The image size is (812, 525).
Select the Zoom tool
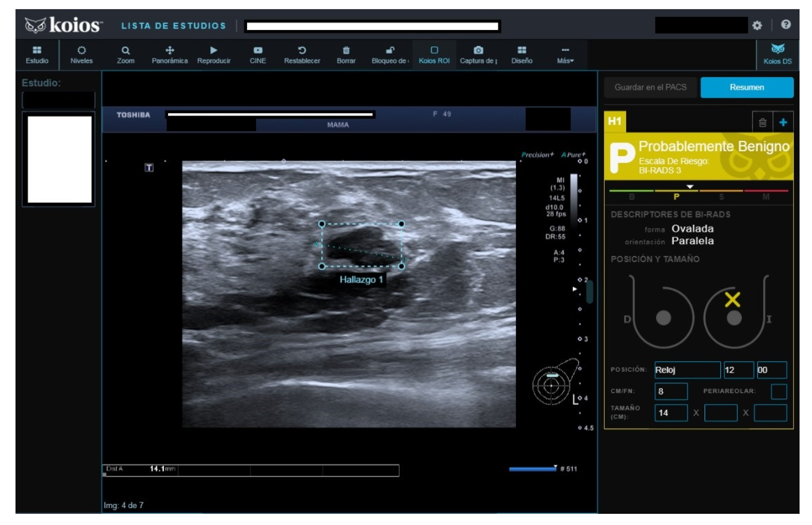pyautogui.click(x=125, y=55)
